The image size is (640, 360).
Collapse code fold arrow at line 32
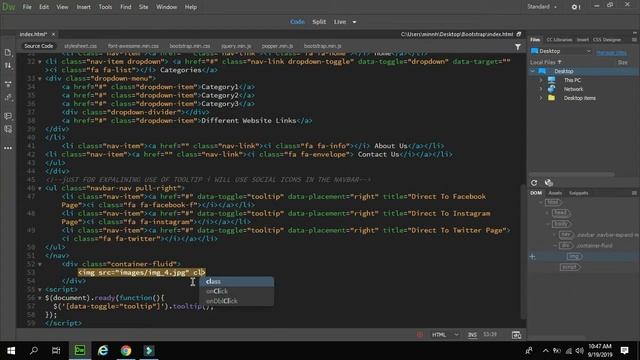[40, 62]
